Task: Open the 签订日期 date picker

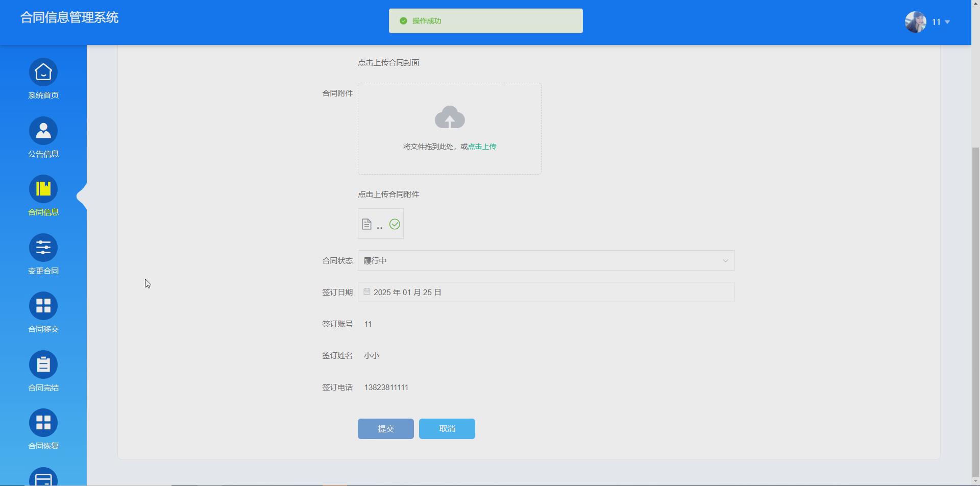Action: click(x=546, y=292)
